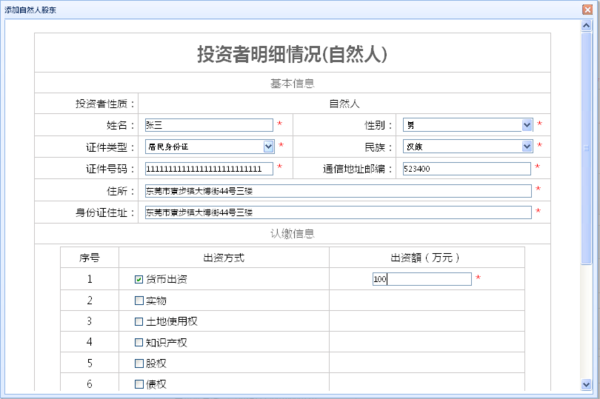The image size is (600, 399).
Task: Click the 自然人 investor type value
Action: click(x=344, y=104)
